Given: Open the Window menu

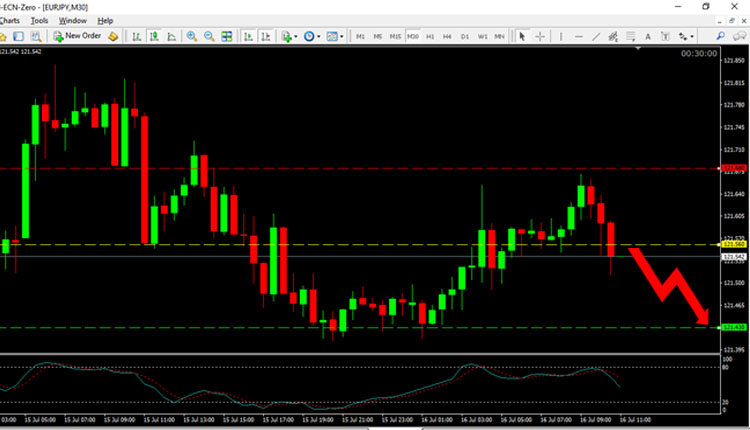Looking at the screenshot, I should 73,20.
